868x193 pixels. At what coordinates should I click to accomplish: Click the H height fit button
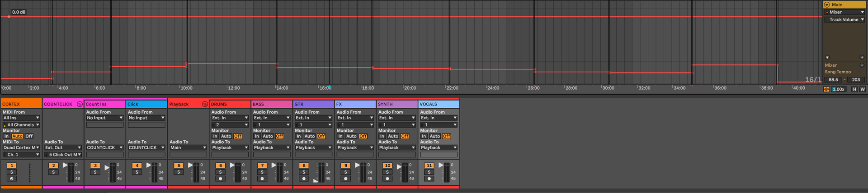854,89
